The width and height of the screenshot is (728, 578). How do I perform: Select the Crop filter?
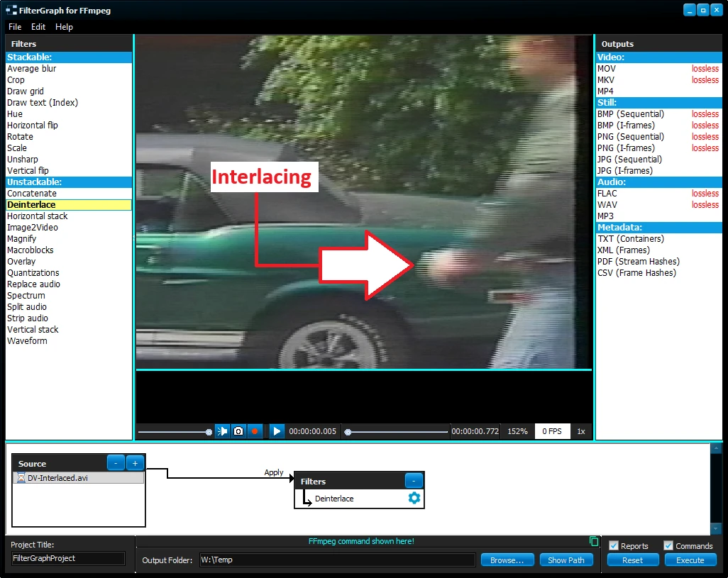coord(69,80)
